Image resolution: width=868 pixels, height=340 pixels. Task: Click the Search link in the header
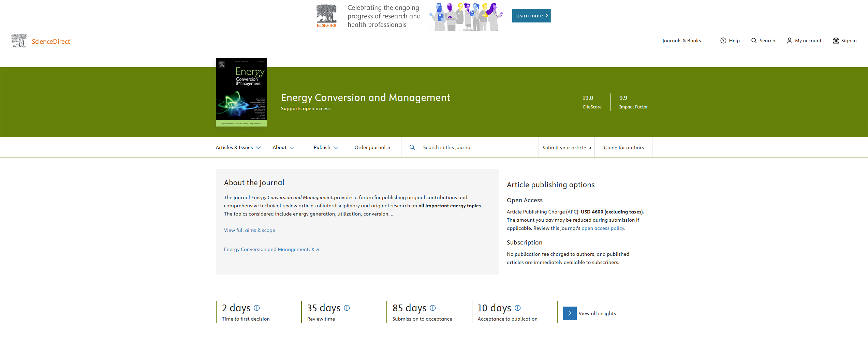click(763, 41)
